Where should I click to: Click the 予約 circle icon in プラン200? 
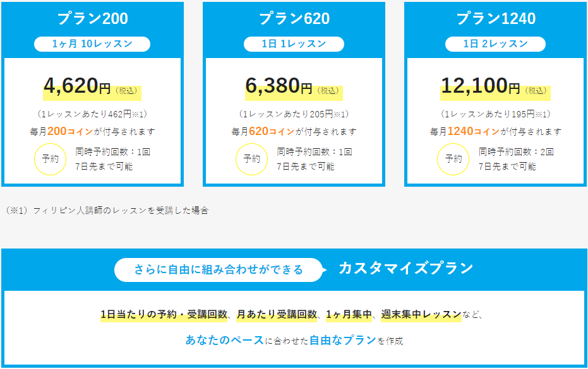click(51, 159)
